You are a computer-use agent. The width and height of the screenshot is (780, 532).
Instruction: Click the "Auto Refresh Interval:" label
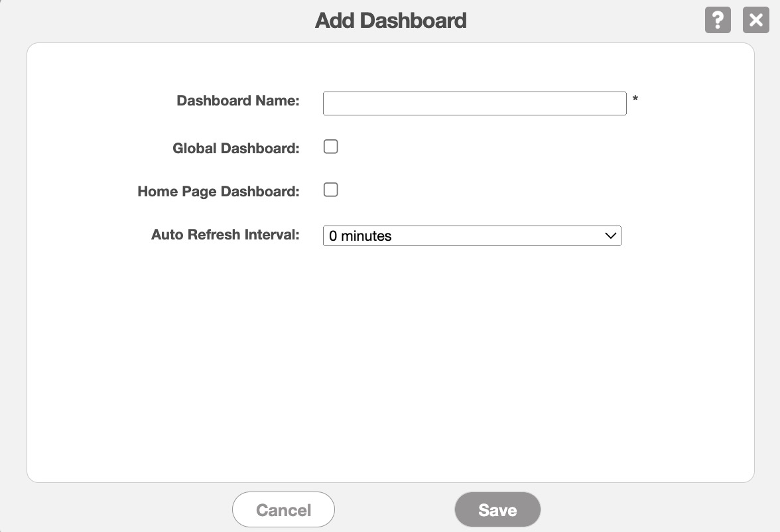click(225, 235)
